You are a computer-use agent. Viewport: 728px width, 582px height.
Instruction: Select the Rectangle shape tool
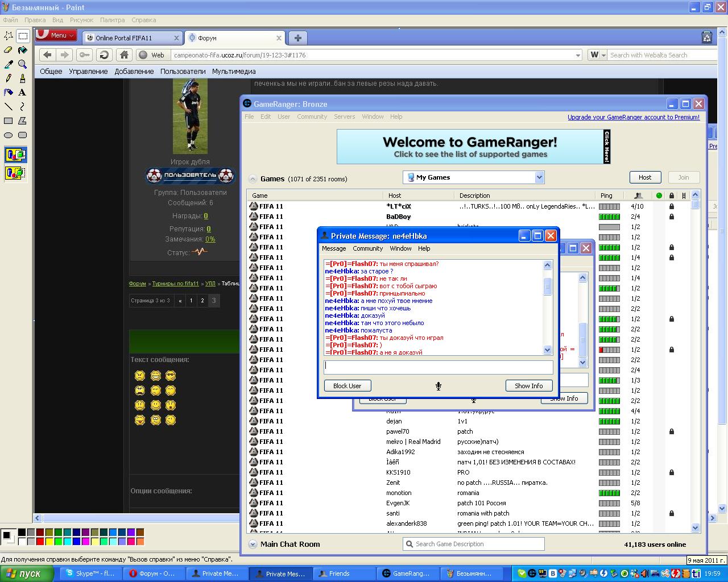click(9, 120)
